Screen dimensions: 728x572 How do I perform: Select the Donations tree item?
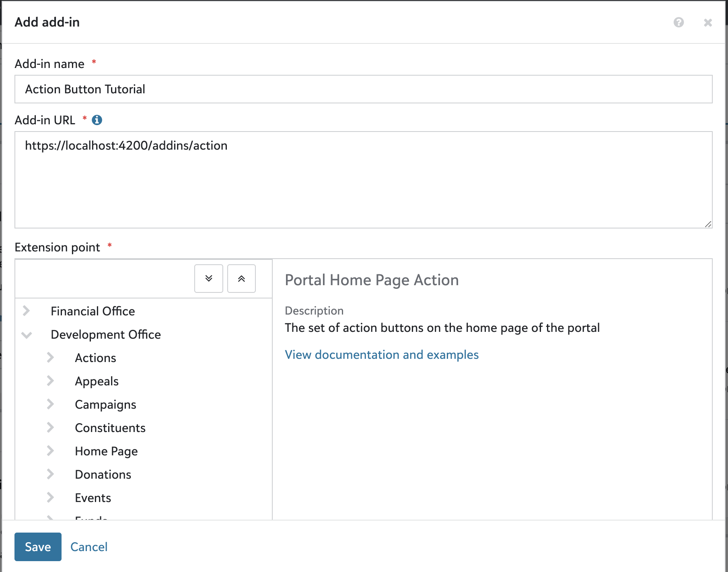[103, 474]
